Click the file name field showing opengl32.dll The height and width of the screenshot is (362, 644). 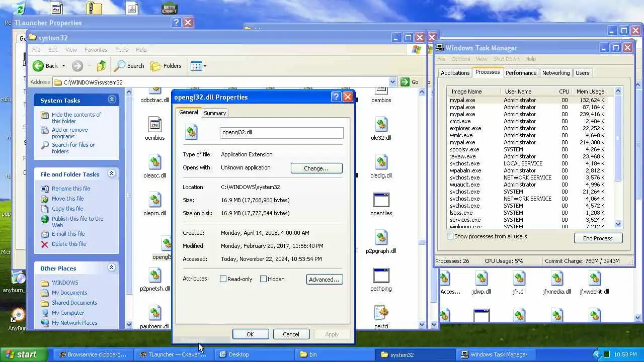(x=282, y=133)
